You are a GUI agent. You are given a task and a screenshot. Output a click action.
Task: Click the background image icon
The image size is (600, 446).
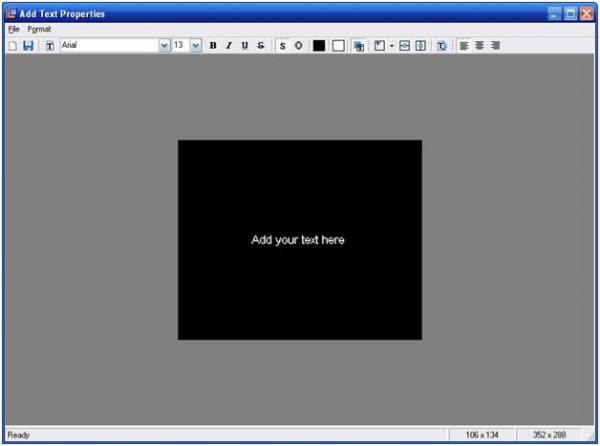pos(359,46)
